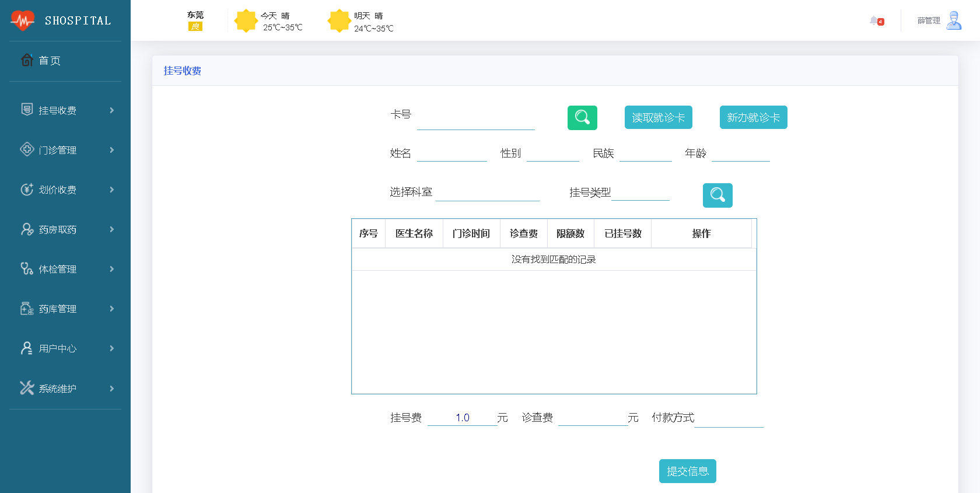Click today's sunny weather icon
The width and height of the screenshot is (980, 493).
point(246,21)
